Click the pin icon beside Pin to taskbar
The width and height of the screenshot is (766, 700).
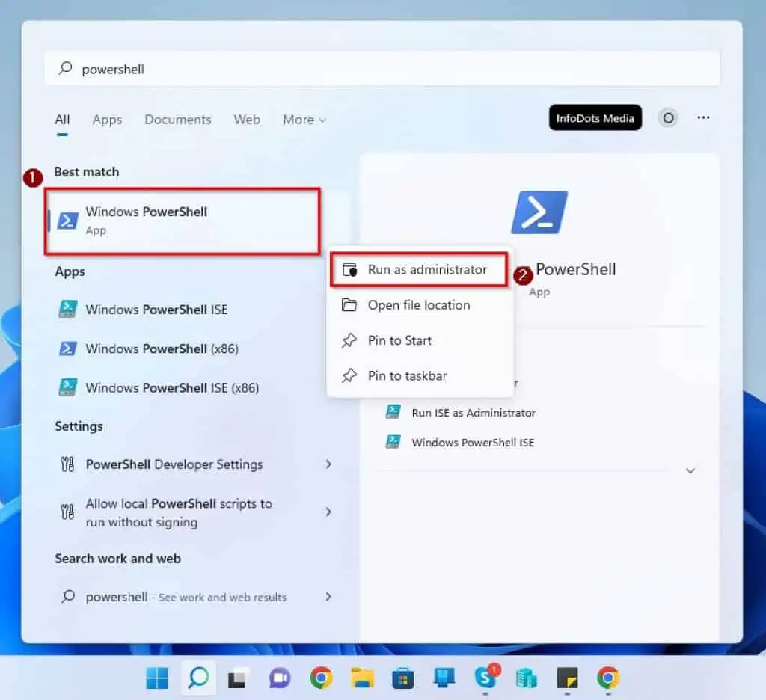pos(349,375)
